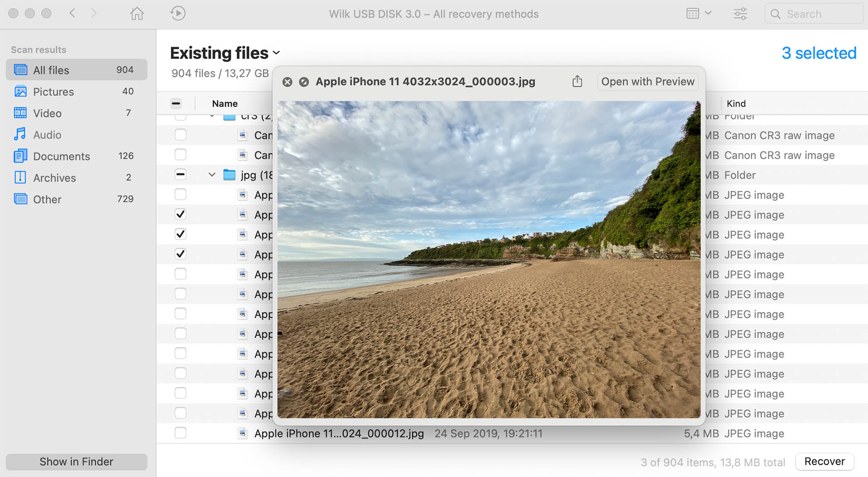Viewport: 868px width, 477px height.
Task: Open the filter sliders settings icon
Action: pyautogui.click(x=740, y=14)
